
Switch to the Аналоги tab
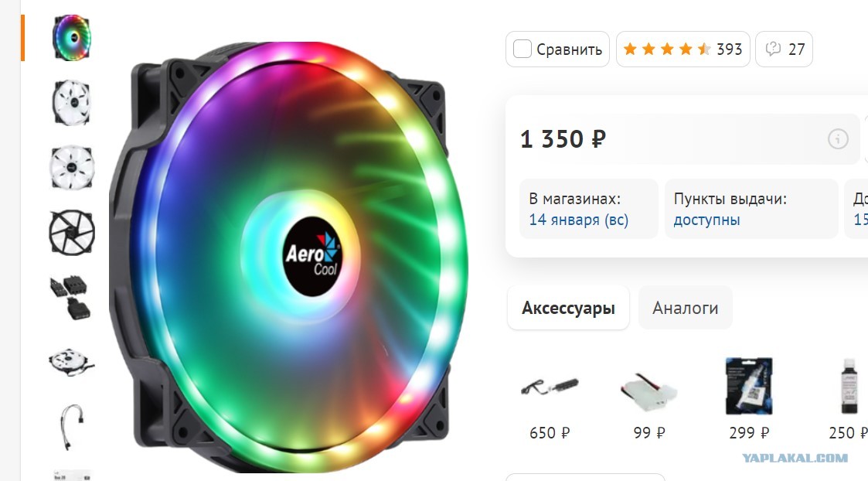(686, 308)
